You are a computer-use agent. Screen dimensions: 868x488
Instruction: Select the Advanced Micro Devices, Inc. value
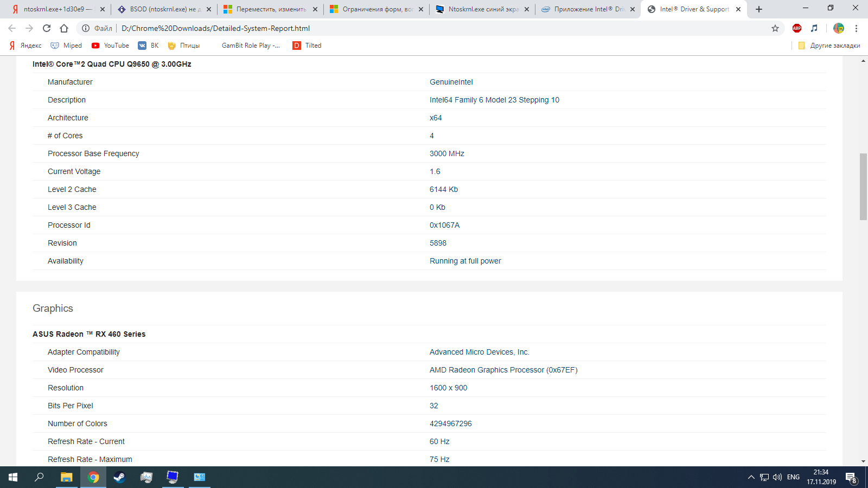tap(479, 352)
